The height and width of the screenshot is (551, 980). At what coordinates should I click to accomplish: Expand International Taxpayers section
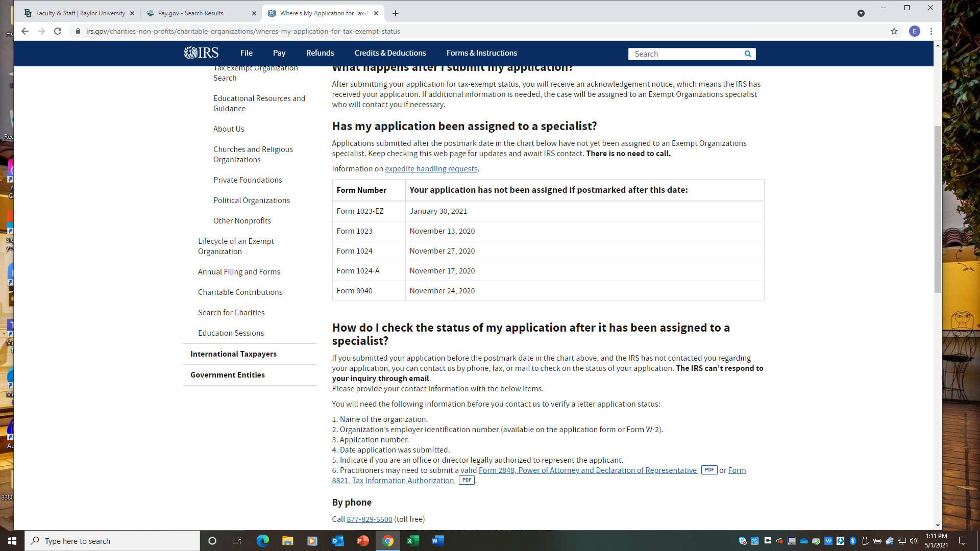point(233,354)
